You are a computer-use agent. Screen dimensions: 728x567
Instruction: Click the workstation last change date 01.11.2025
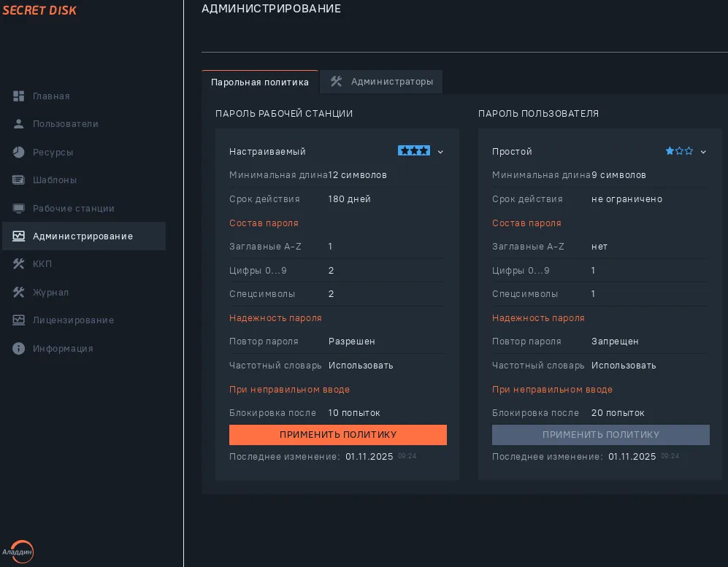(369, 457)
